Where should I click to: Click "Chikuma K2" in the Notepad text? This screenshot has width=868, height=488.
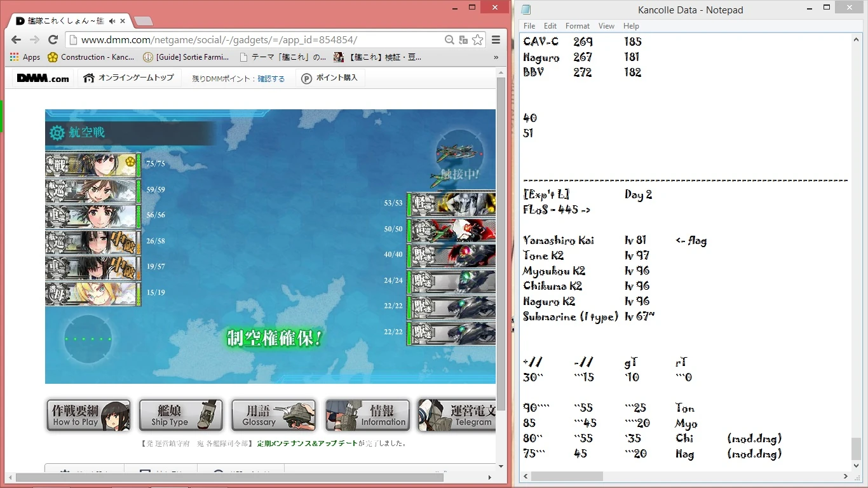click(553, 286)
